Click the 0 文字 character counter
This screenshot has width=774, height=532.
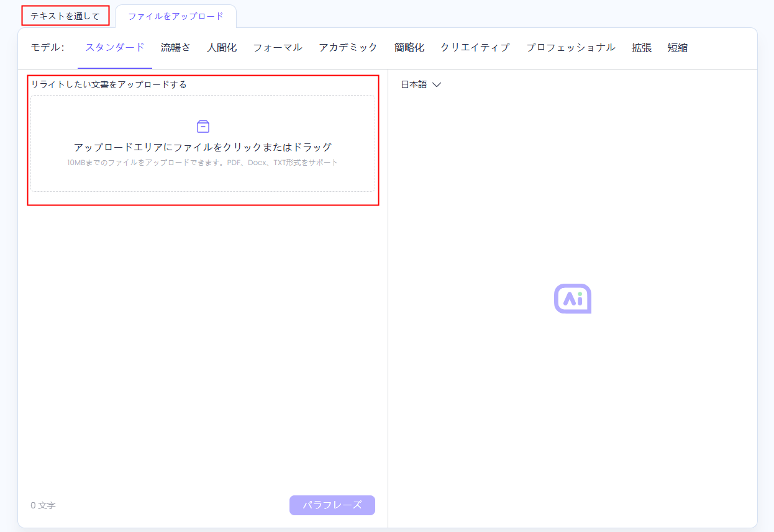tap(43, 506)
